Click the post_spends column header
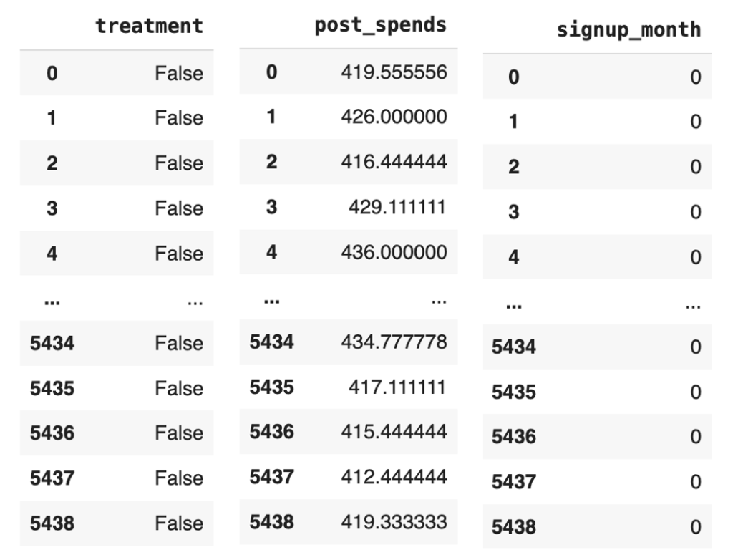Viewport: 733px width, 560px height. coord(380,24)
